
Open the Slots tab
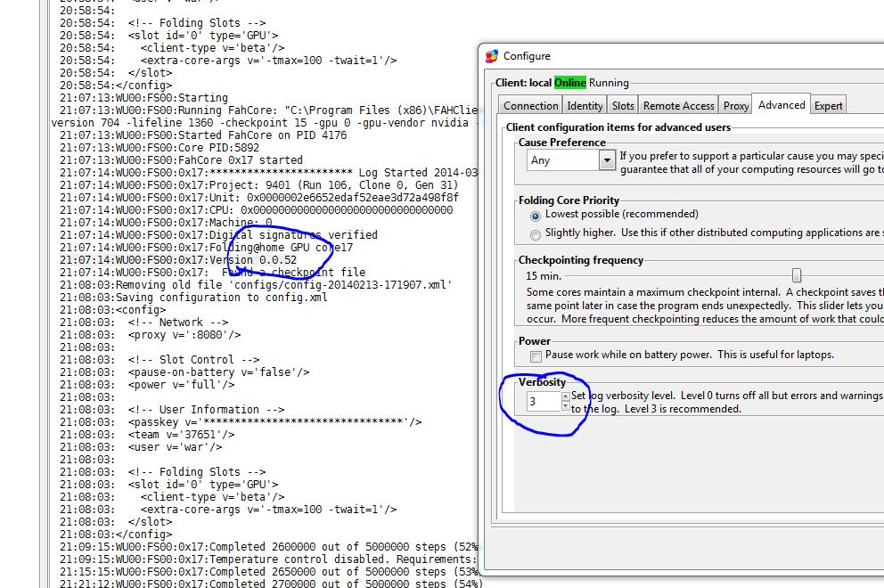click(x=623, y=105)
